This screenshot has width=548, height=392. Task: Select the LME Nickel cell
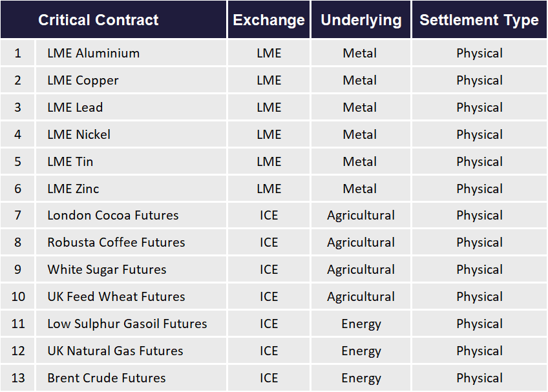point(131,134)
